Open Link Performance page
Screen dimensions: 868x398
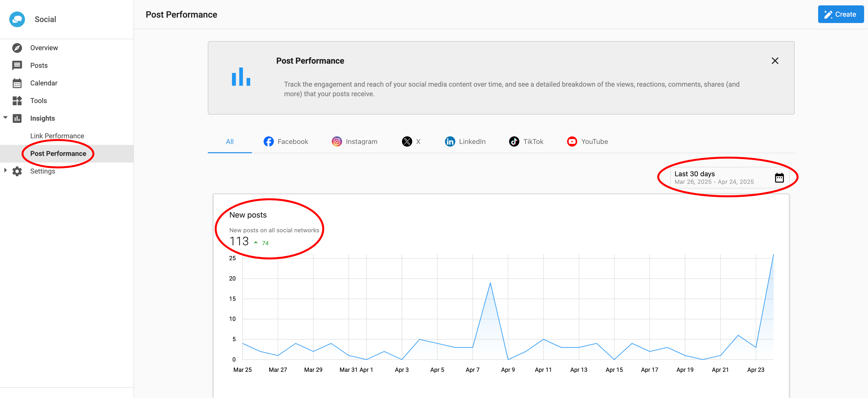pyautogui.click(x=57, y=136)
